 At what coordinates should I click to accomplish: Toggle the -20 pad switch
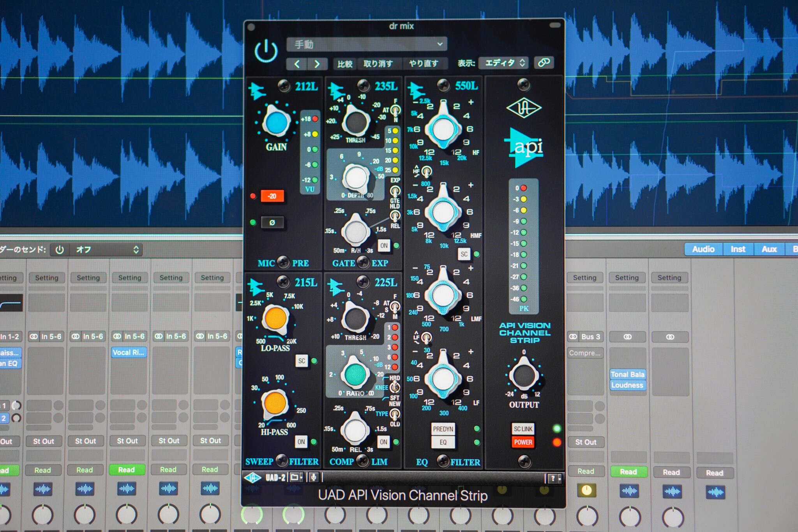[x=272, y=196]
